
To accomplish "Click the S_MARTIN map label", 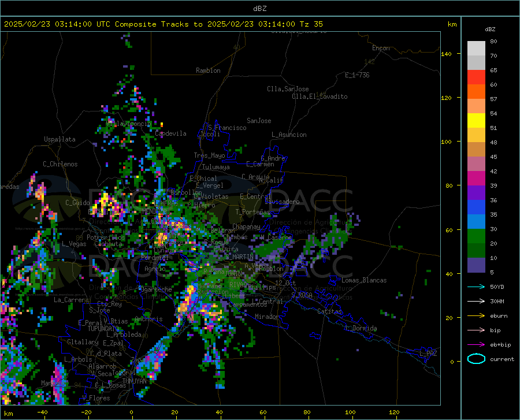I will click(x=239, y=257).
